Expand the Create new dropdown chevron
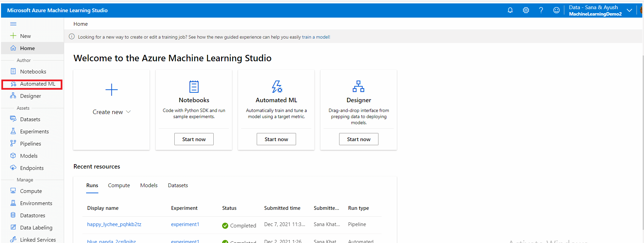 pos(129,112)
